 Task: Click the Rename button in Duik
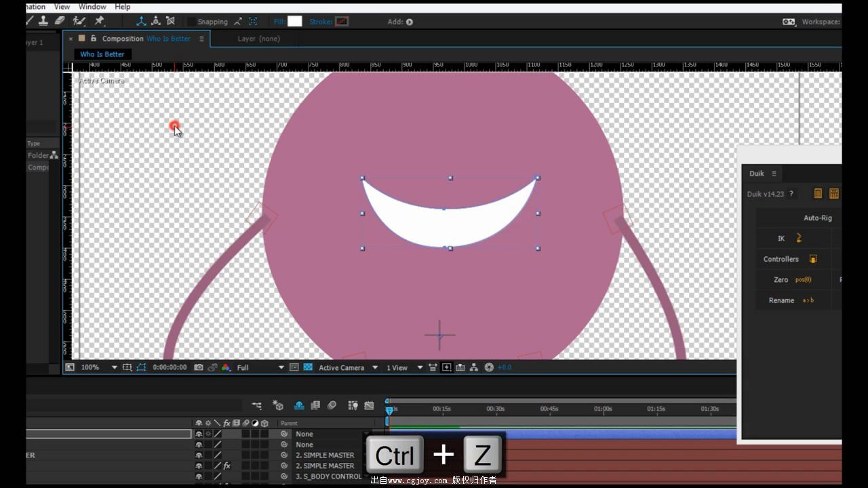pyautogui.click(x=794, y=300)
